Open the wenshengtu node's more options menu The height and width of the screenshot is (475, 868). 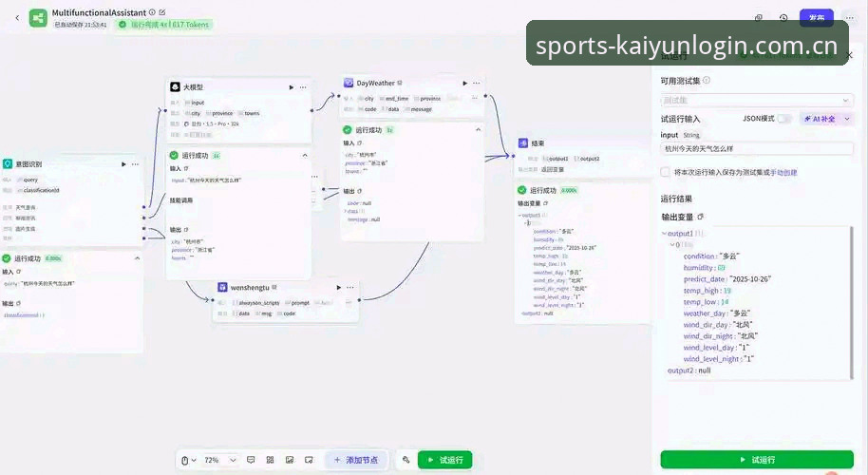coord(349,287)
